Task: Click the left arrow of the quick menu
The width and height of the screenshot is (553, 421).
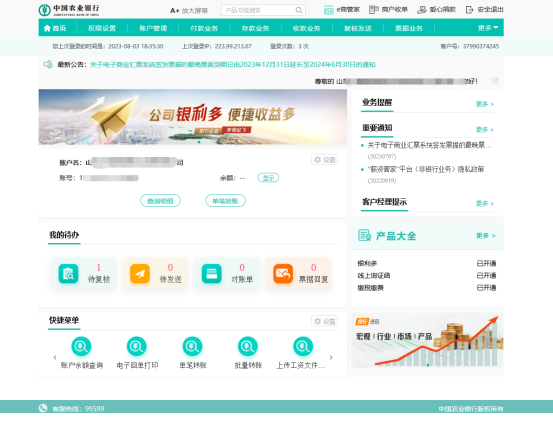Action: pos(55,357)
